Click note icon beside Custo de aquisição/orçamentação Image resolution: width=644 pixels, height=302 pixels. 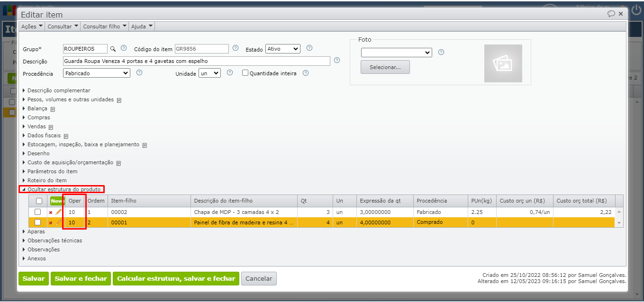click(118, 163)
